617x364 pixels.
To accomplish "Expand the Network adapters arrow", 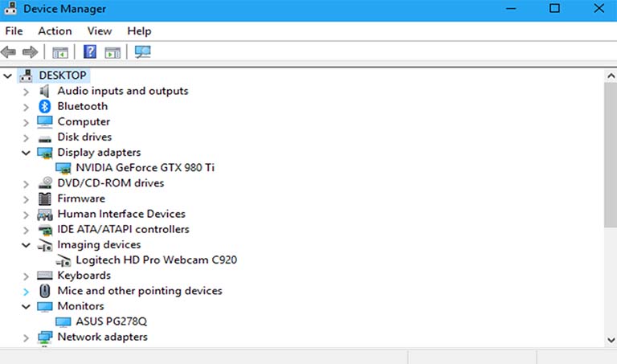I will 26,337.
